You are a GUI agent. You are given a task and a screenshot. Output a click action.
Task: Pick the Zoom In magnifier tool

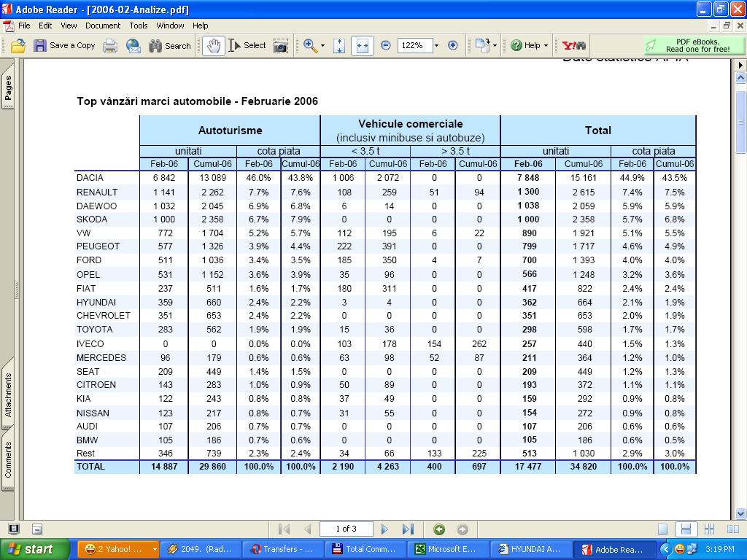(310, 46)
